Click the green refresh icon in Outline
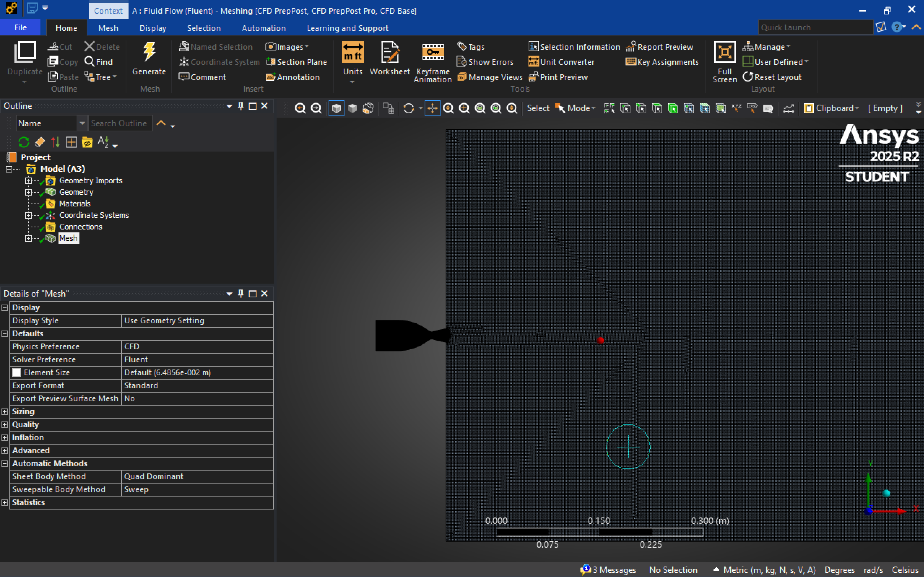The image size is (924, 577). [x=24, y=142]
